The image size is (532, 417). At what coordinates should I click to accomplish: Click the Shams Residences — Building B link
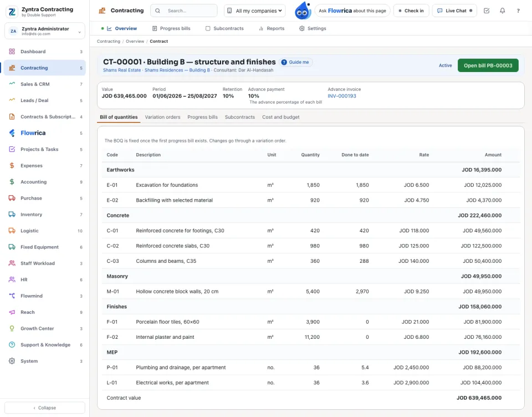(x=177, y=70)
